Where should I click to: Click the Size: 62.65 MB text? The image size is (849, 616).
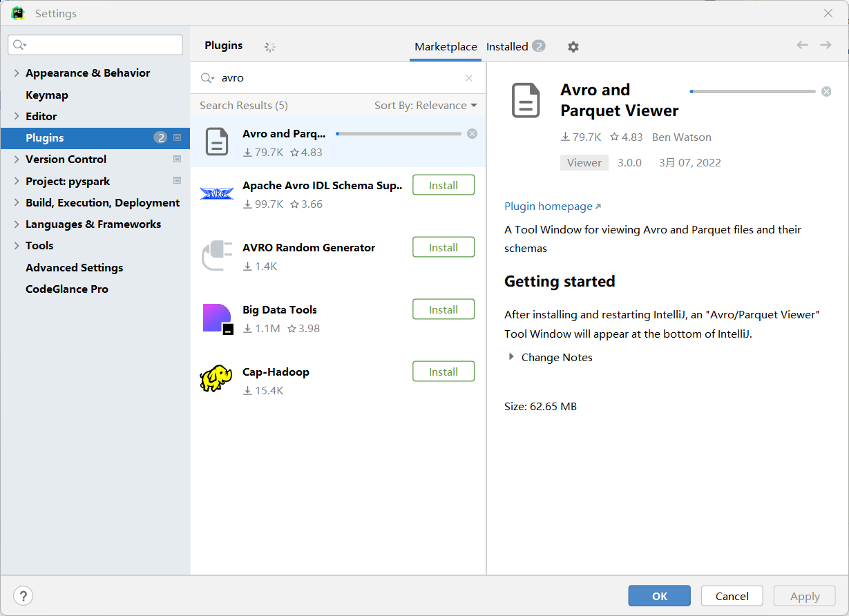coord(540,406)
